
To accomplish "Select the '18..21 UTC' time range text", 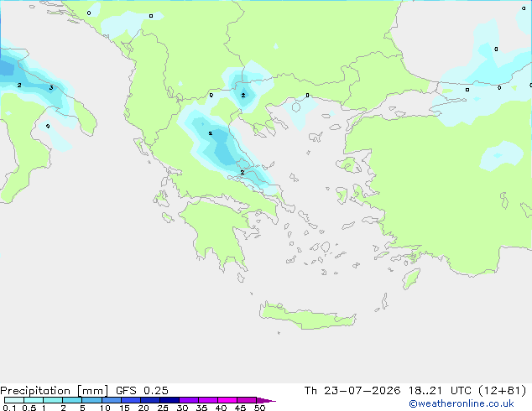I will click(440, 391).
